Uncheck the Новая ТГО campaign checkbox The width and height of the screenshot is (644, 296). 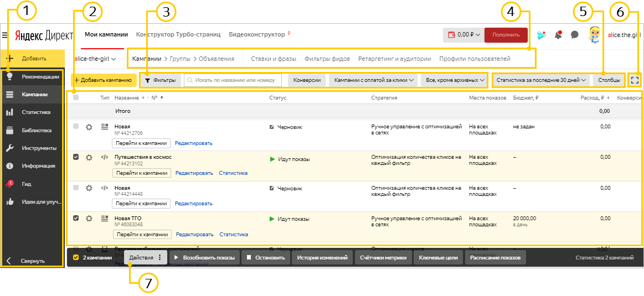[76, 218]
